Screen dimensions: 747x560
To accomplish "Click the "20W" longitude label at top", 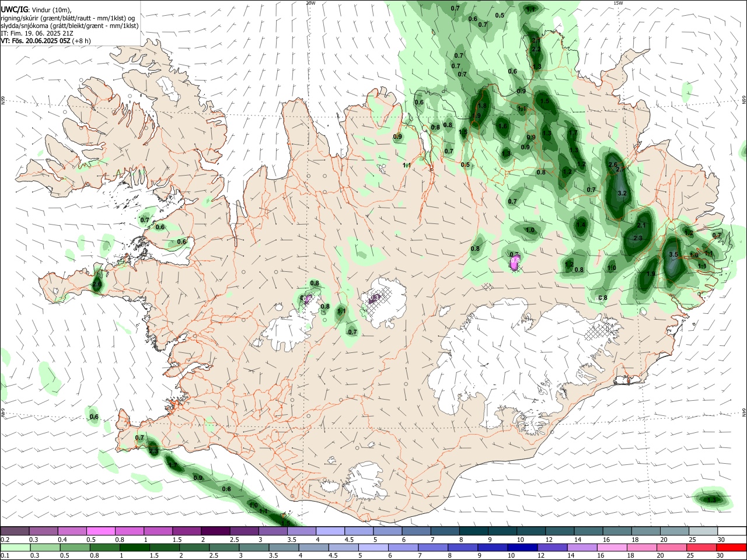I will click(310, 3).
